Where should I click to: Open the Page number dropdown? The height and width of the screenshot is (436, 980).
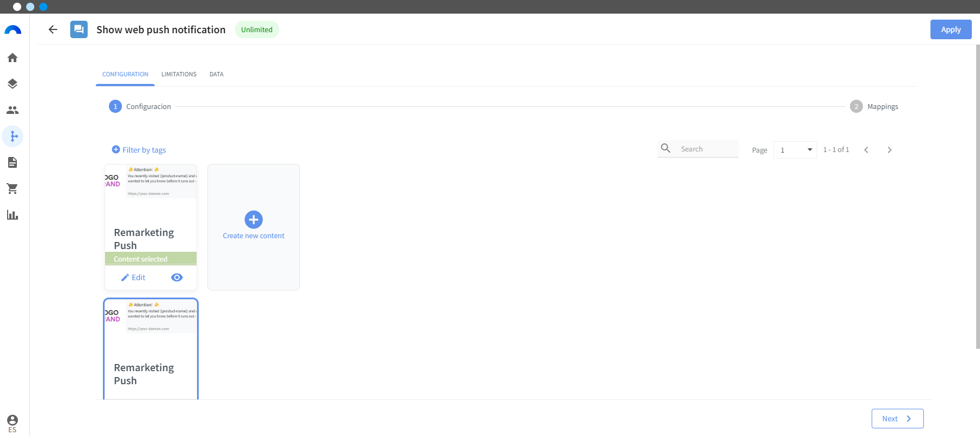pyautogui.click(x=795, y=150)
